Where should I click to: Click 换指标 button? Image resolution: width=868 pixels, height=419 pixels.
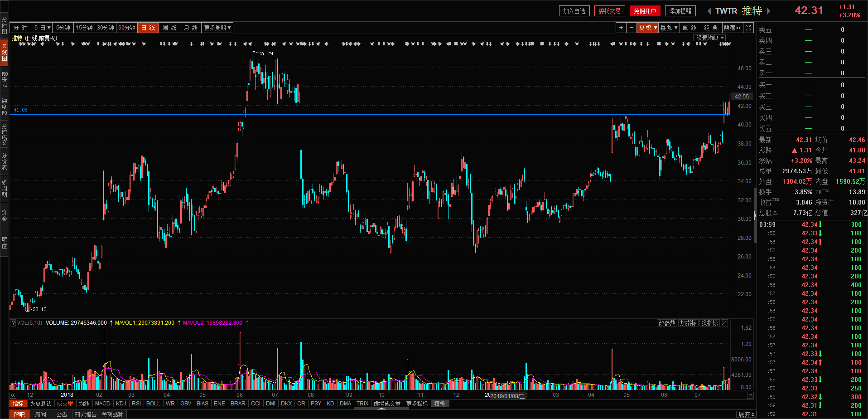[709, 323]
